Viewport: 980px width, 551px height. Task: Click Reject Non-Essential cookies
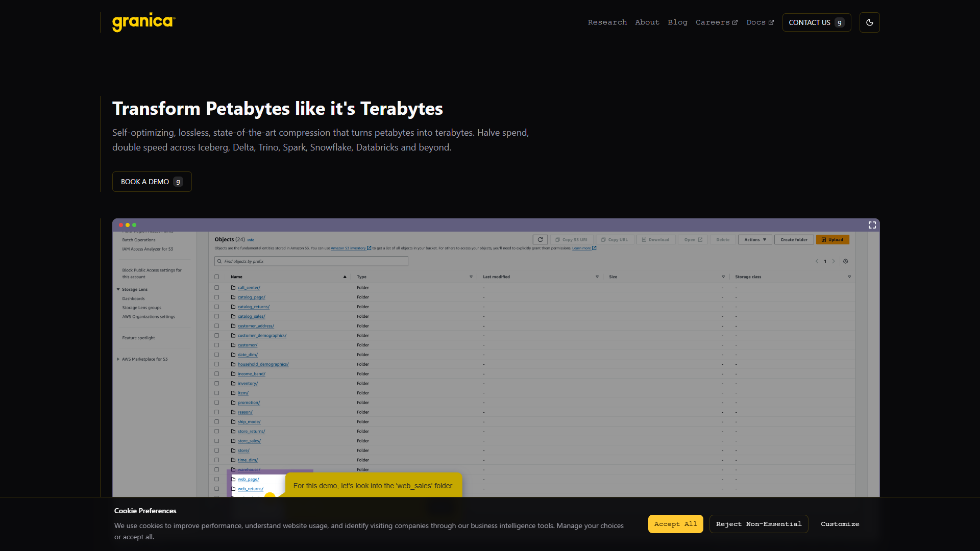click(758, 524)
